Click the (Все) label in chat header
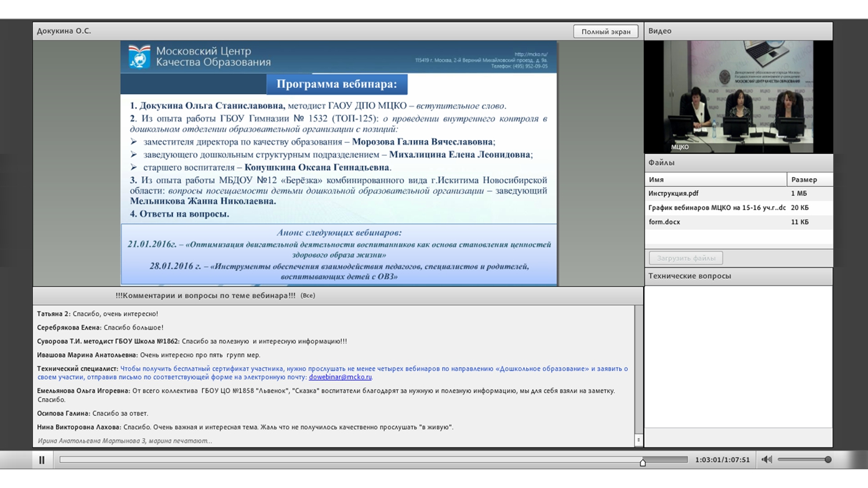 click(308, 295)
